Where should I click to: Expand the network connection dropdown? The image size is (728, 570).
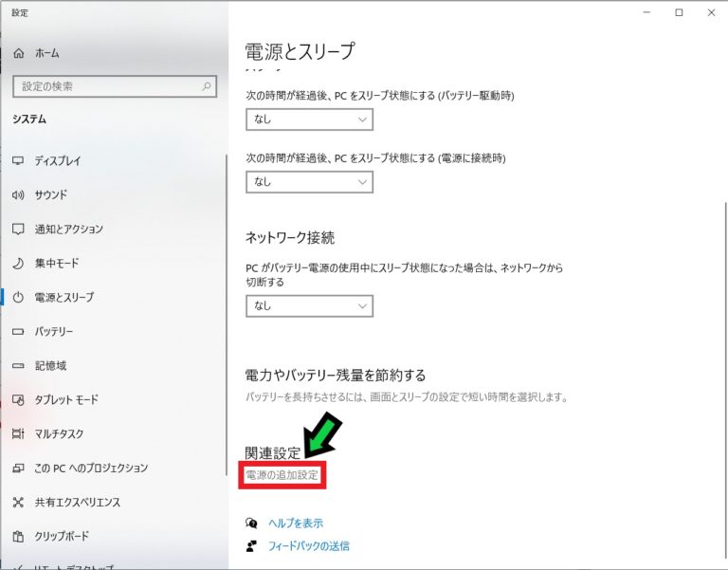[x=309, y=305]
